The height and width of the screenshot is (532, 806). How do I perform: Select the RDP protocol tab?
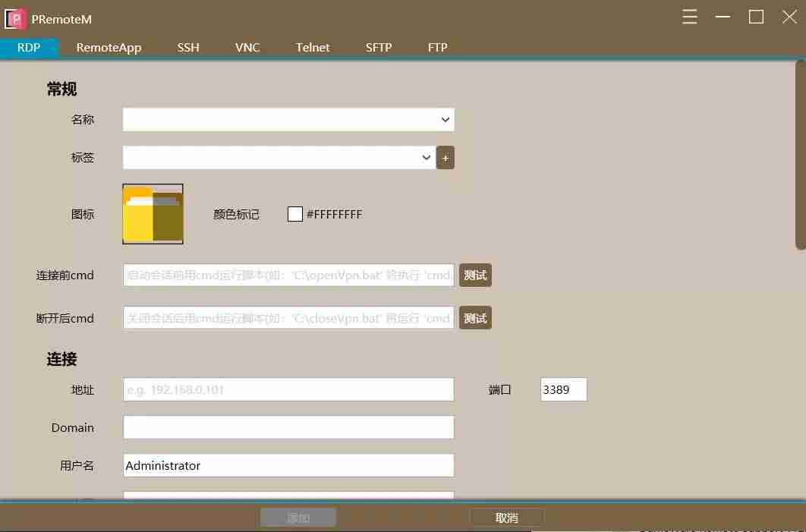[29, 47]
